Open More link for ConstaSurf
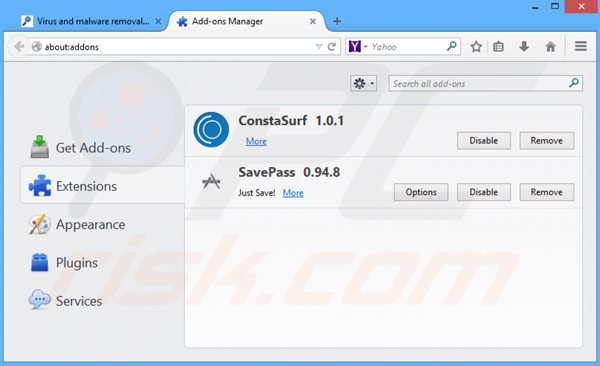The height and width of the screenshot is (366, 600). click(256, 141)
